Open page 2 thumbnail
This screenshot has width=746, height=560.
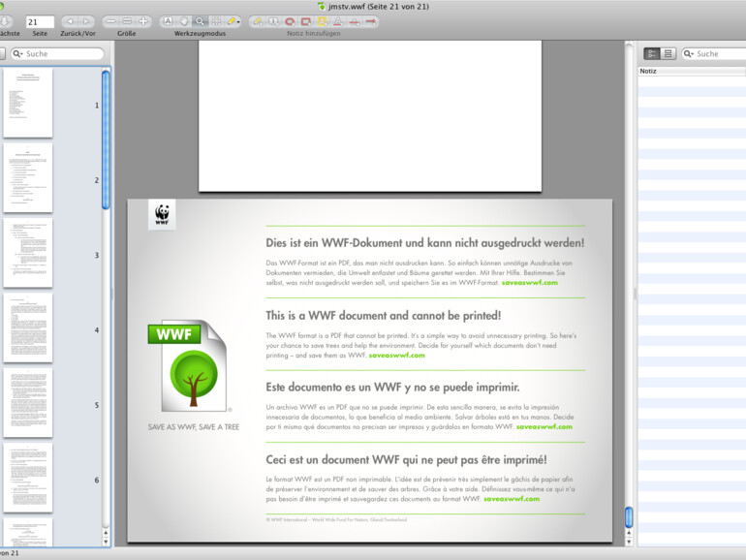coord(28,178)
